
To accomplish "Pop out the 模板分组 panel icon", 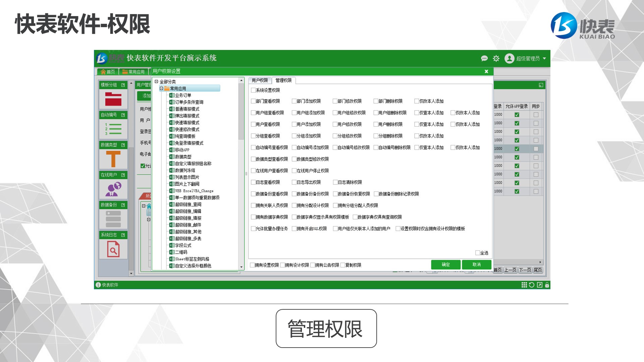I will (123, 85).
